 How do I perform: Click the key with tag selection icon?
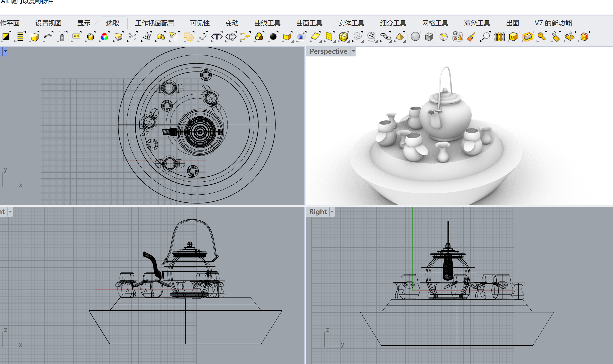[570, 37]
